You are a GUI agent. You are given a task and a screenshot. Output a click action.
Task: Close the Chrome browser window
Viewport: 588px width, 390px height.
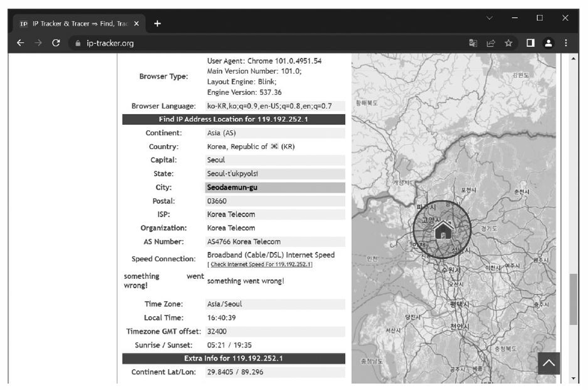click(x=565, y=18)
